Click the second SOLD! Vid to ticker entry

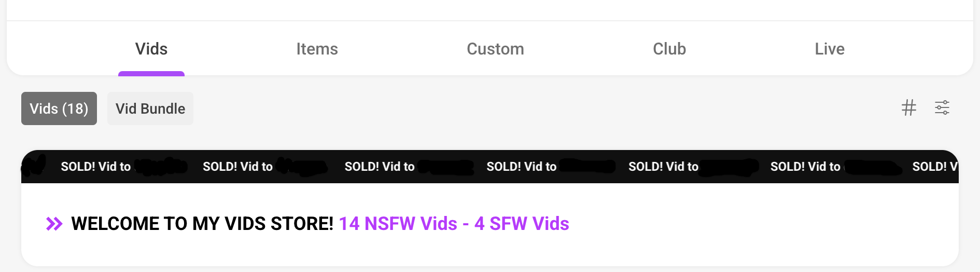(237, 167)
